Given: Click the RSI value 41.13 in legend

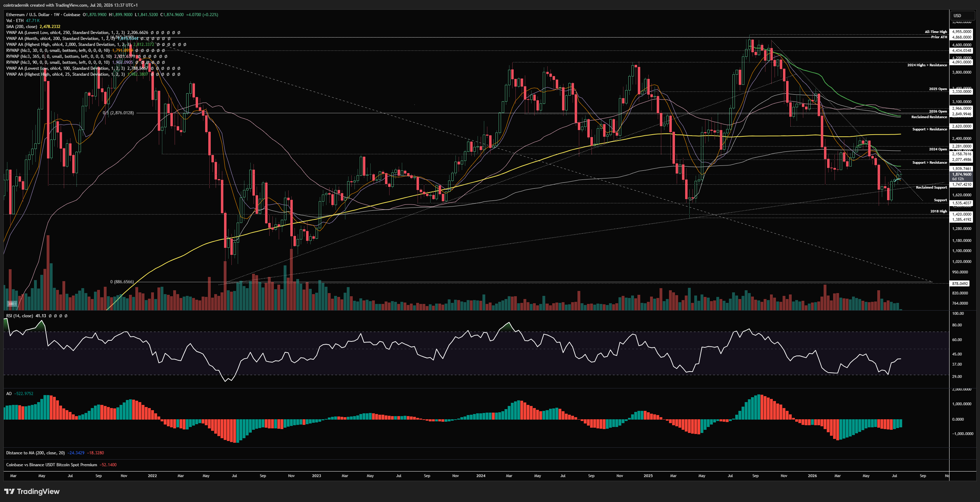Looking at the screenshot, I should click(41, 316).
